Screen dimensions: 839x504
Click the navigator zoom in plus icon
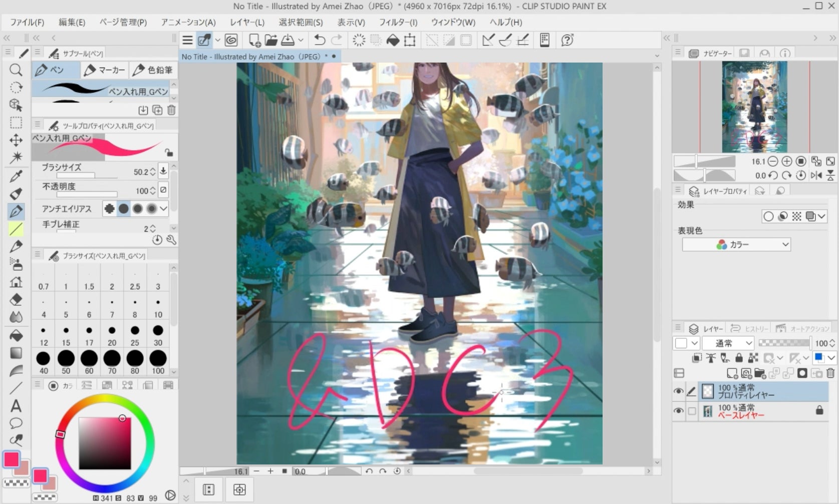tap(787, 161)
